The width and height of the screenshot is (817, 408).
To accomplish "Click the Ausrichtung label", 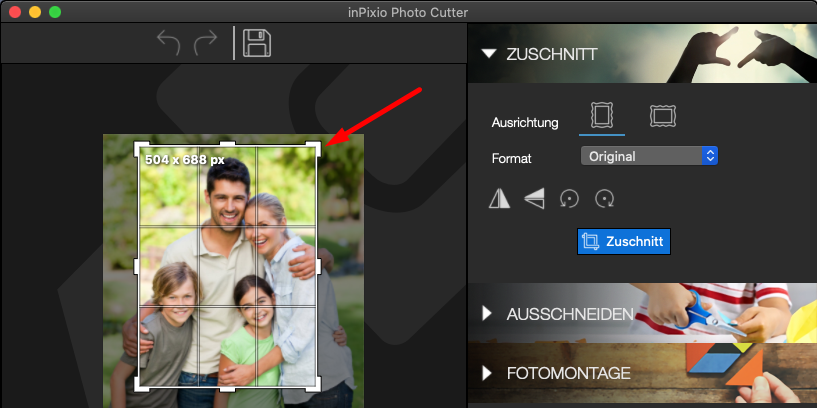I will (x=525, y=123).
